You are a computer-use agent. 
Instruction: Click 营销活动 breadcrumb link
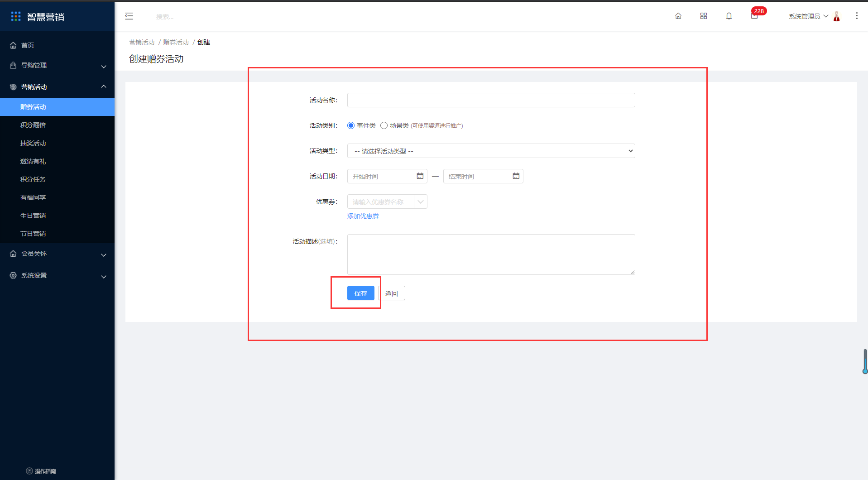tap(142, 42)
